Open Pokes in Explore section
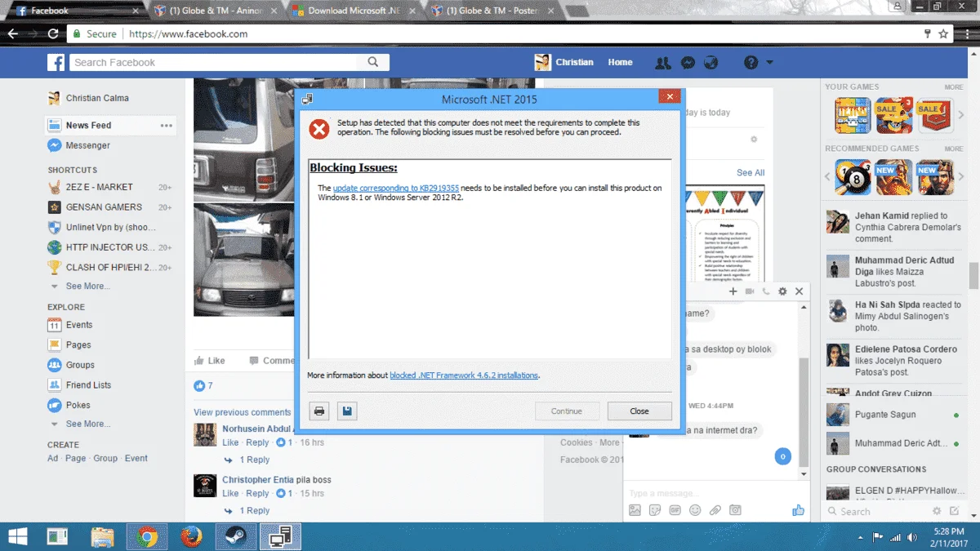The width and height of the screenshot is (980, 551). [78, 405]
